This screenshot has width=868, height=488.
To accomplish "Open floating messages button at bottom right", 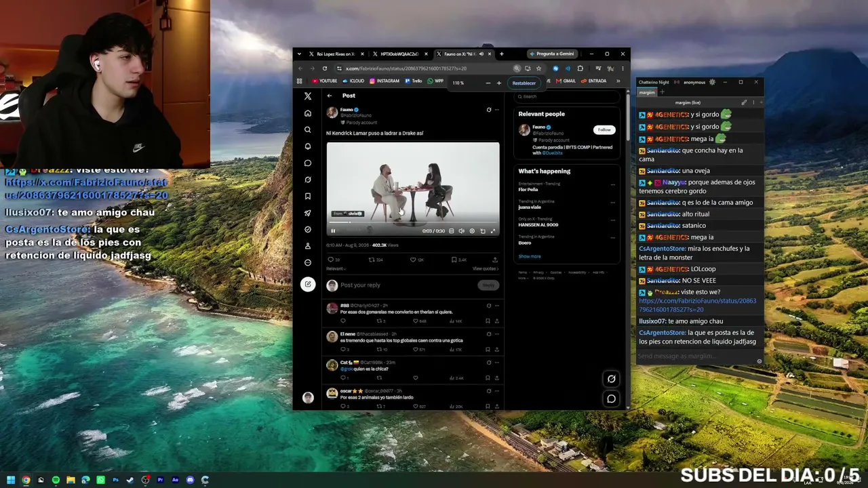I will tap(611, 399).
